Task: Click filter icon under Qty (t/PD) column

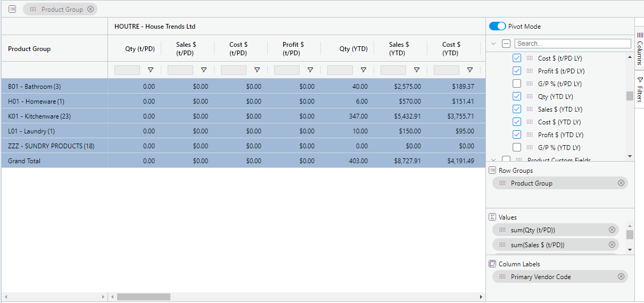Action: tap(151, 70)
